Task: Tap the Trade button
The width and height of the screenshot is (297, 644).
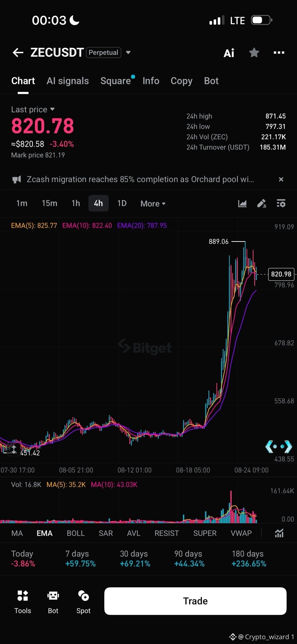Action: tap(195, 601)
